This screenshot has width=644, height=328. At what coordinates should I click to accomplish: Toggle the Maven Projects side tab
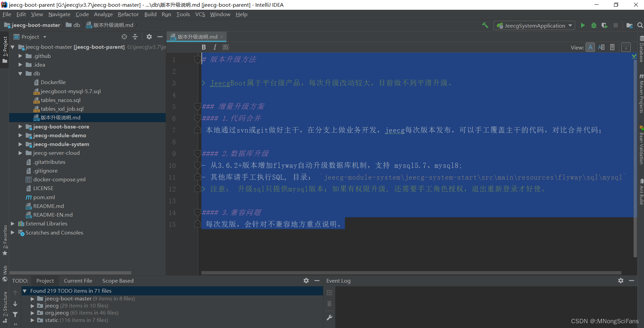[641, 94]
